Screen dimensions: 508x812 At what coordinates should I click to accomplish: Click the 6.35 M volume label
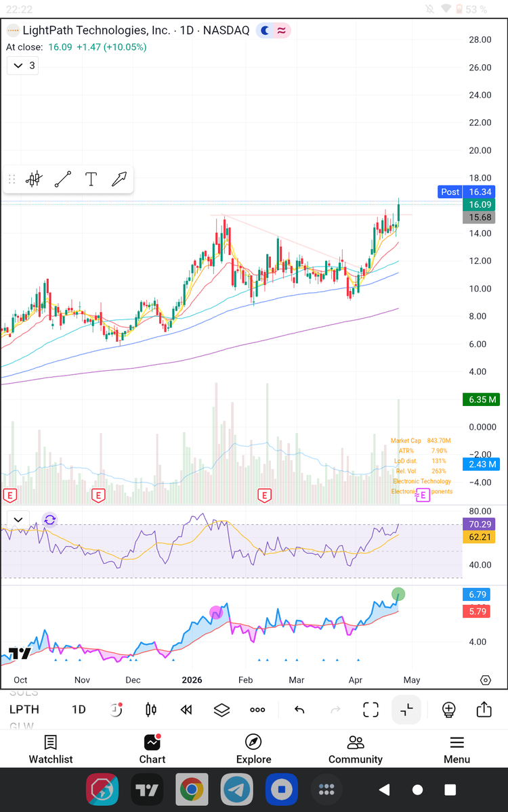[481, 400]
